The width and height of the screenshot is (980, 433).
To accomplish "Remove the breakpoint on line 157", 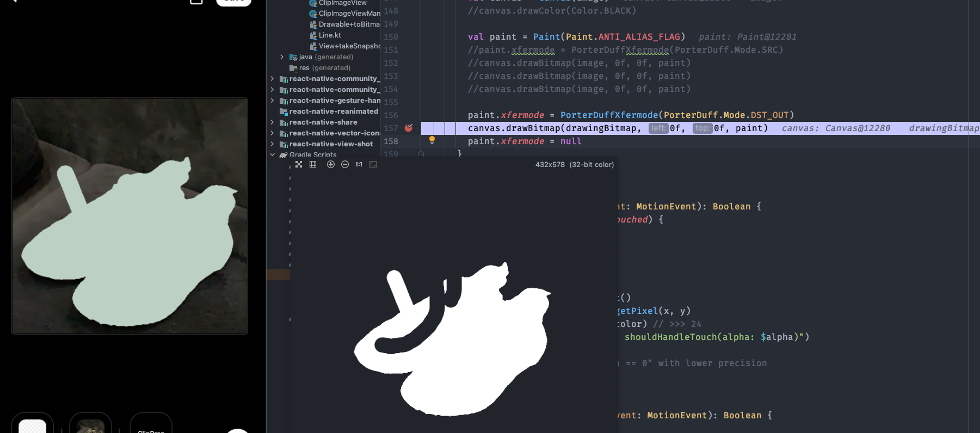I will click(409, 128).
